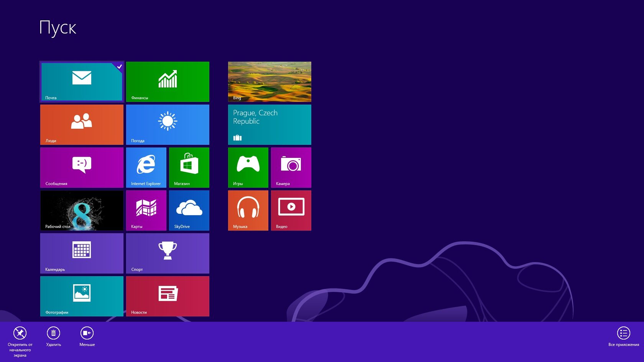
Task: Open the Новости news tile
Action: (168, 296)
